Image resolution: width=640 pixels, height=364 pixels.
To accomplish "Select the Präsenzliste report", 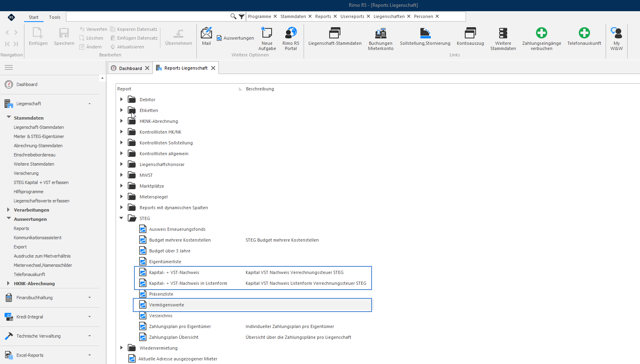I will pos(161,294).
